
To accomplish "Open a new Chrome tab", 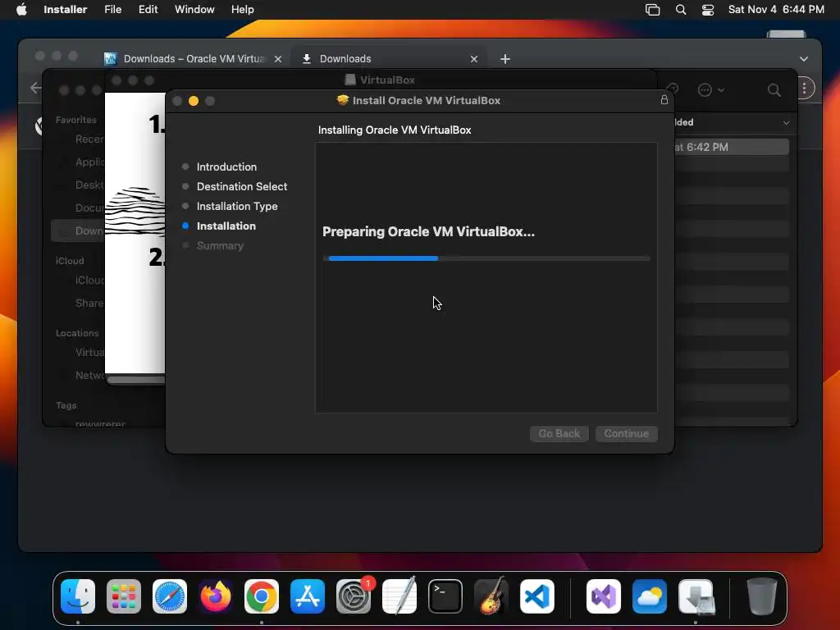I will click(505, 59).
